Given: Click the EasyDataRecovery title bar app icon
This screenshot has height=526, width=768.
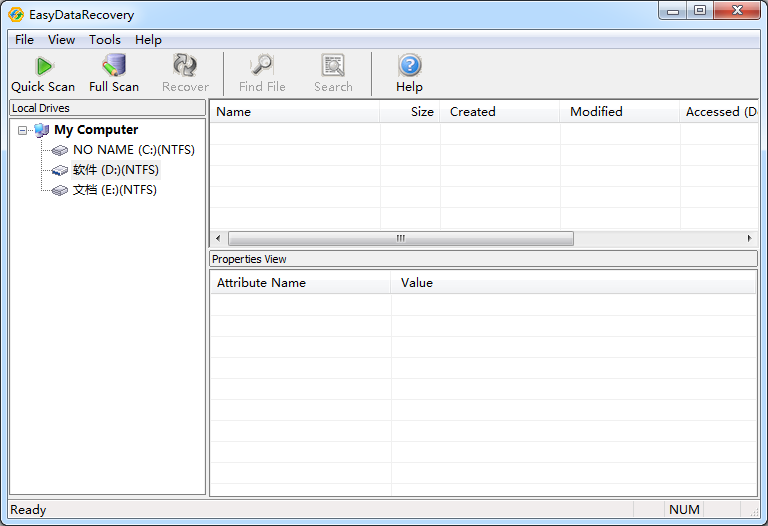Looking at the screenshot, I should (x=16, y=15).
